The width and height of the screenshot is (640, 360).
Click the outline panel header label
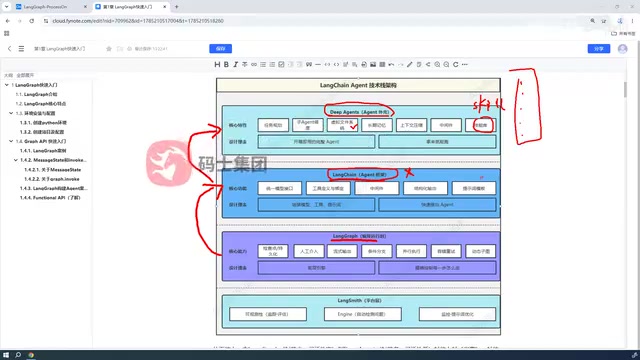[8, 75]
